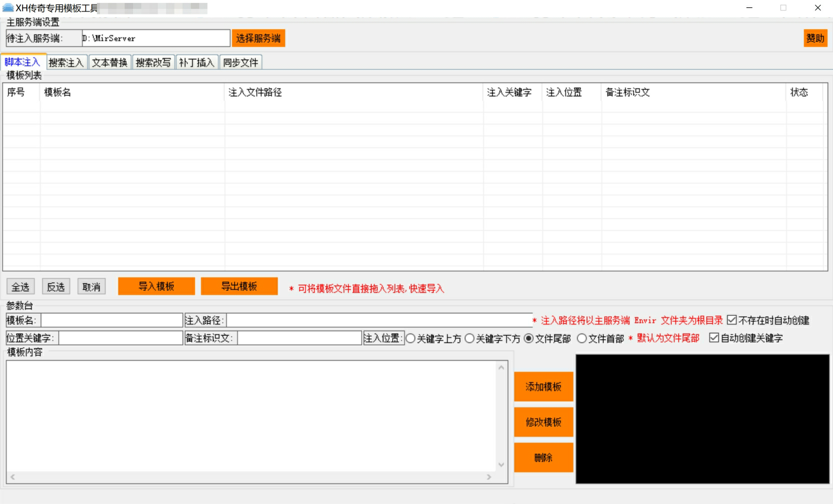
Task: Click the 全选 button
Action: click(20, 287)
